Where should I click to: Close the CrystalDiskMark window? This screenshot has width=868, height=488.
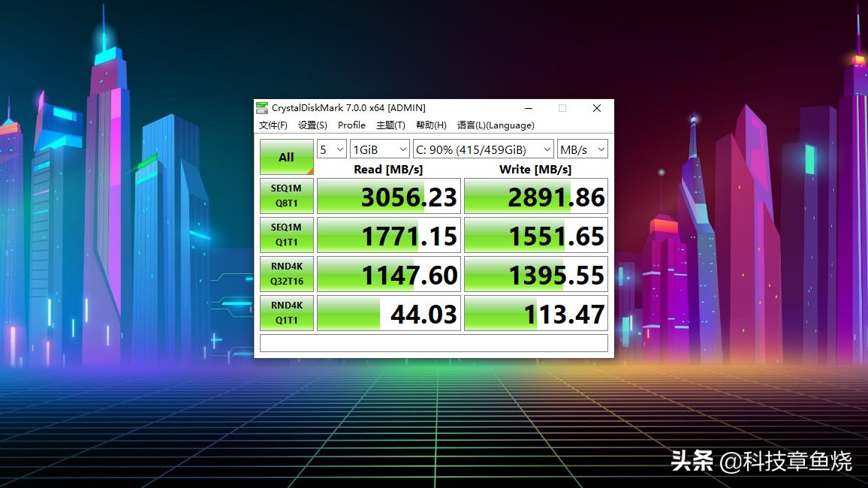point(597,108)
